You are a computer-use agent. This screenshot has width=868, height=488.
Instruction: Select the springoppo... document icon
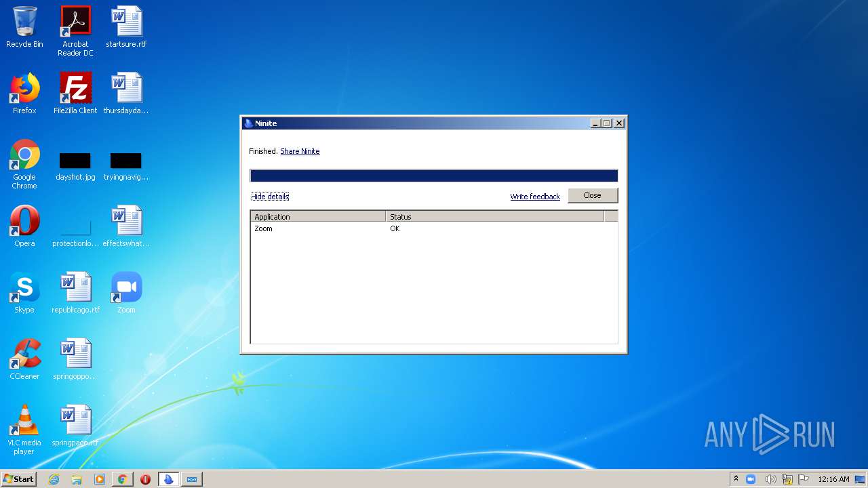(75, 359)
